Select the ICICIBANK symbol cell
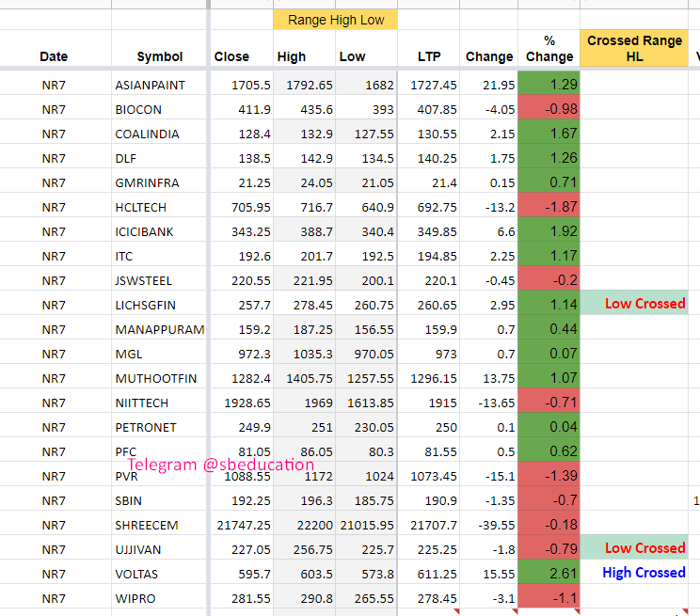 159,231
